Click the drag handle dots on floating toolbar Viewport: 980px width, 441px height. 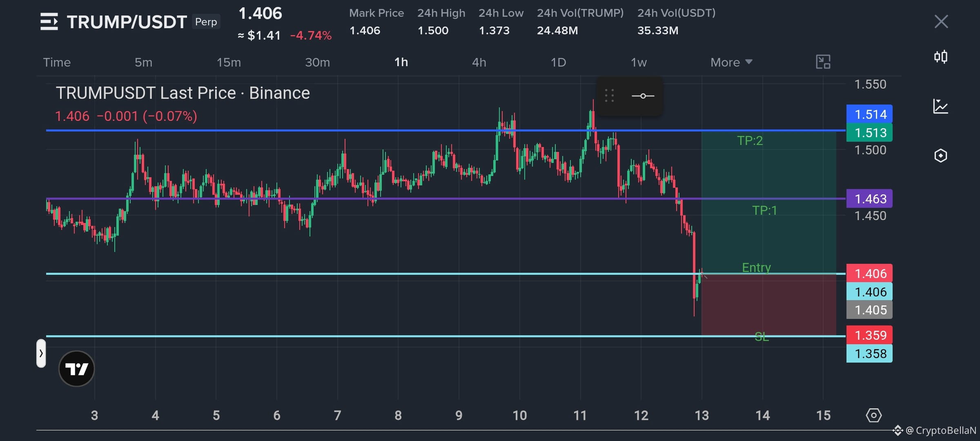pyautogui.click(x=609, y=96)
